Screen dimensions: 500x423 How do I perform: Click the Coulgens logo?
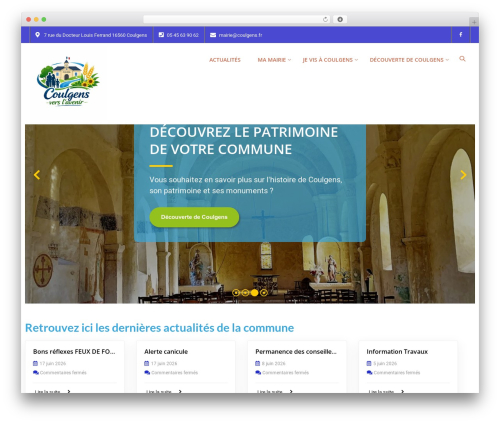[x=68, y=81]
